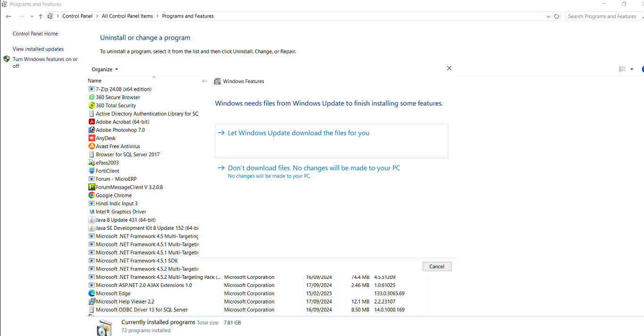Open View installed updates link

point(38,49)
